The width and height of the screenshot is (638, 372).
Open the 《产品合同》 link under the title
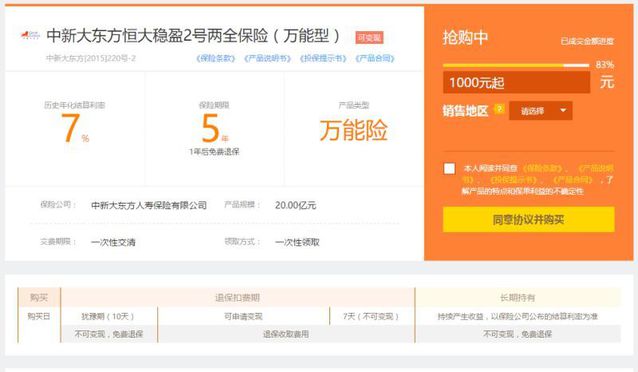375,59
